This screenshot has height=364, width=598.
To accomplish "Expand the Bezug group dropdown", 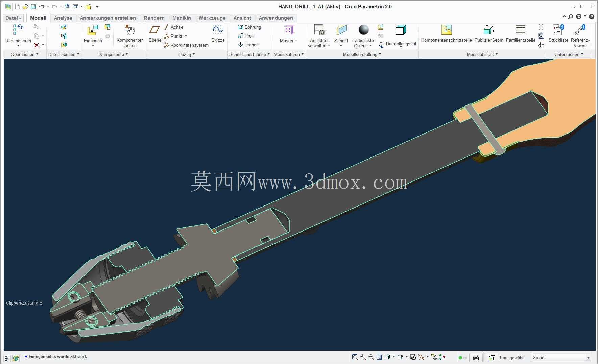I will [187, 54].
